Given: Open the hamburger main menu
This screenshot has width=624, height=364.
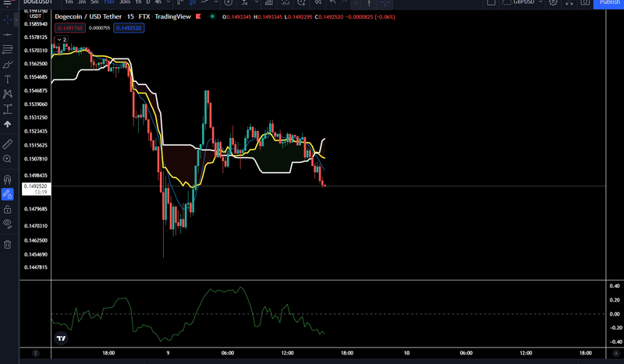Looking at the screenshot, I should pyautogui.click(x=7, y=3).
